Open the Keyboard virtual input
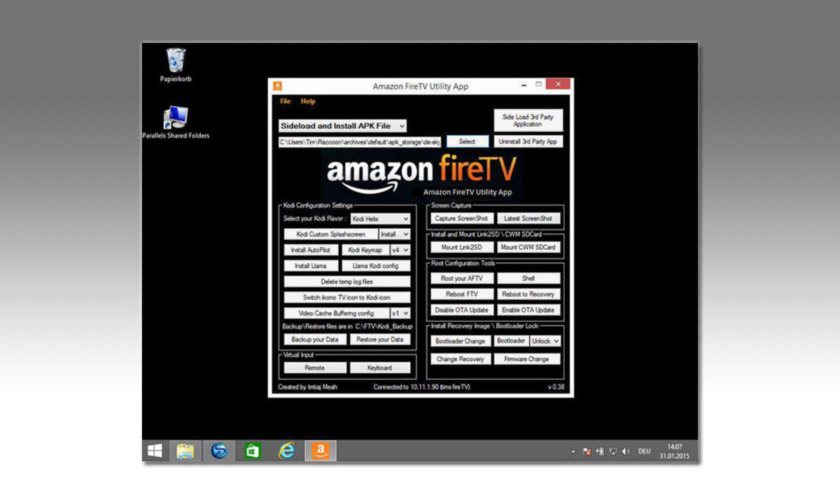 380,367
